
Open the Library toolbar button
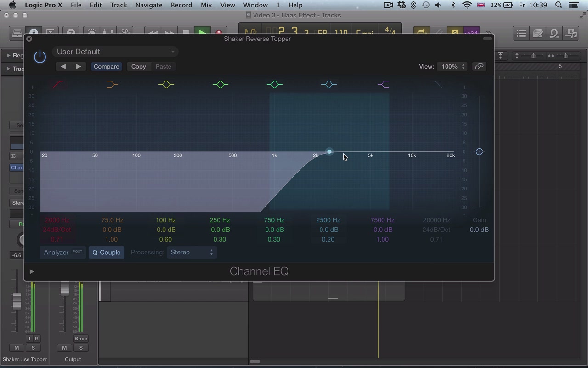point(17,33)
